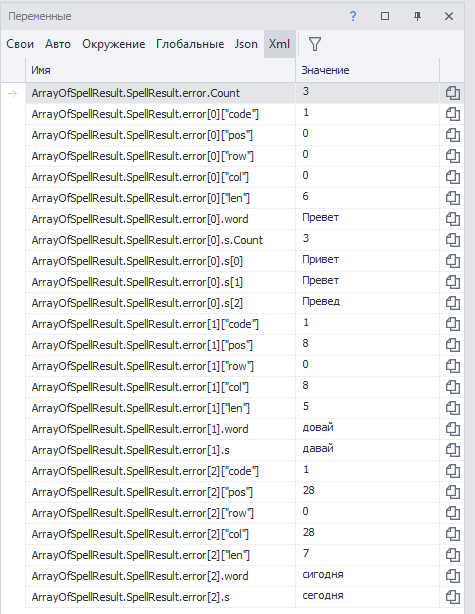Sort by the Значение column header
The image size is (475, 614).
tap(367, 70)
